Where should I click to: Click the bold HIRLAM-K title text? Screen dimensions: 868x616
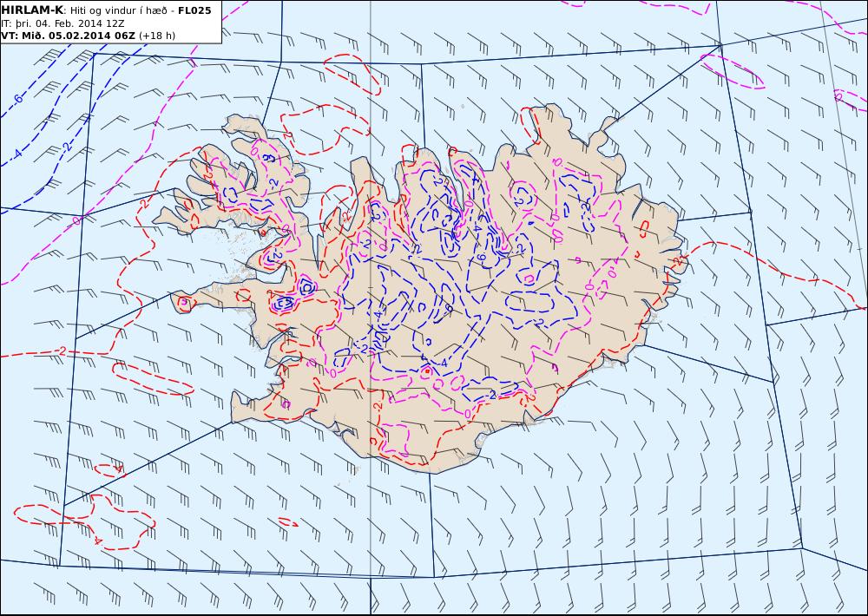pos(32,10)
